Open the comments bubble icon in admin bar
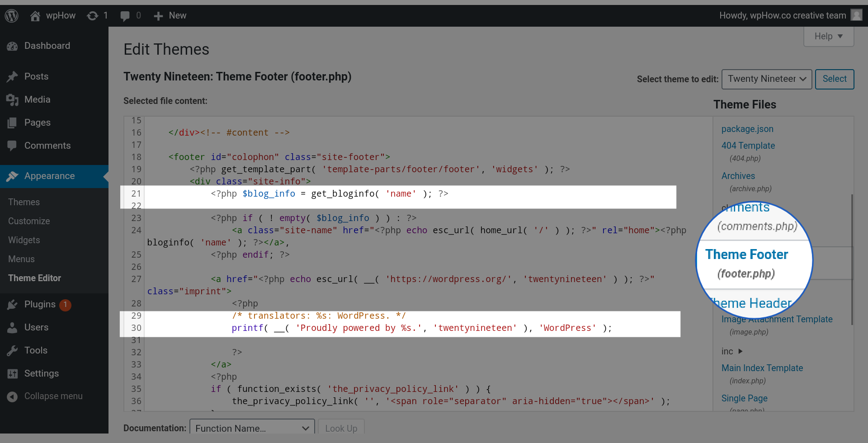 coord(125,16)
